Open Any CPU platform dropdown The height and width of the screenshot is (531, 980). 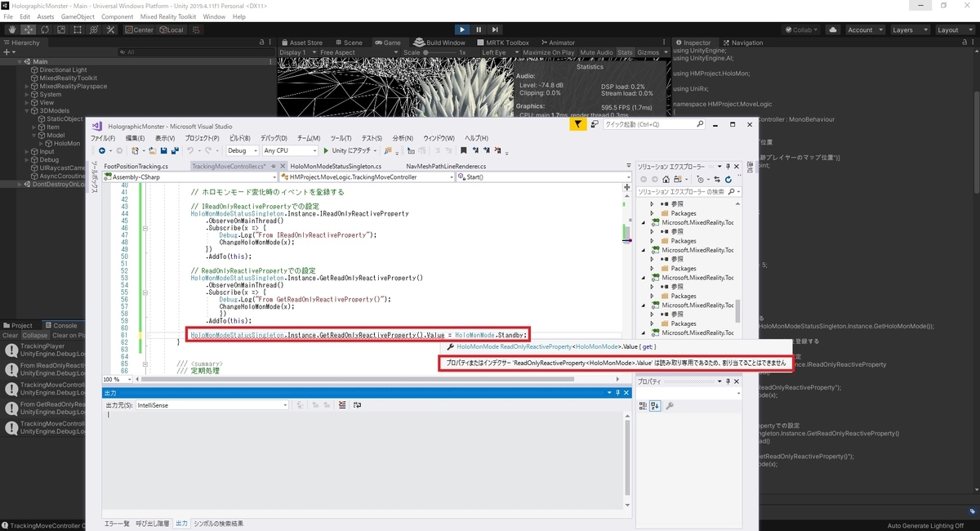coord(290,150)
